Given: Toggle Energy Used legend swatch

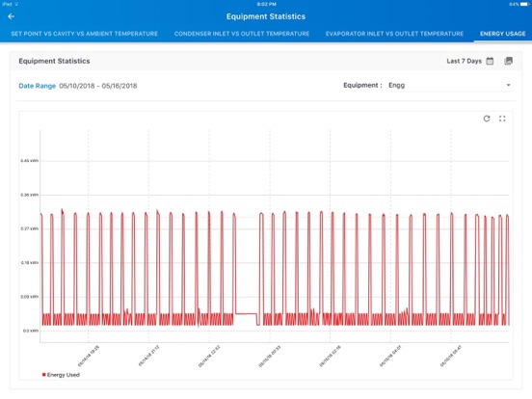Looking at the screenshot, I should (x=43, y=375).
